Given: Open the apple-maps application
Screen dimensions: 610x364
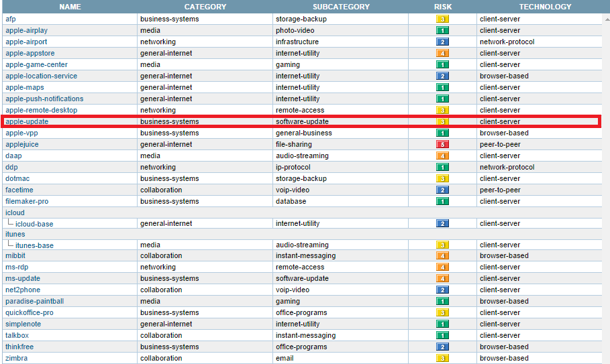Looking at the screenshot, I should pos(25,87).
